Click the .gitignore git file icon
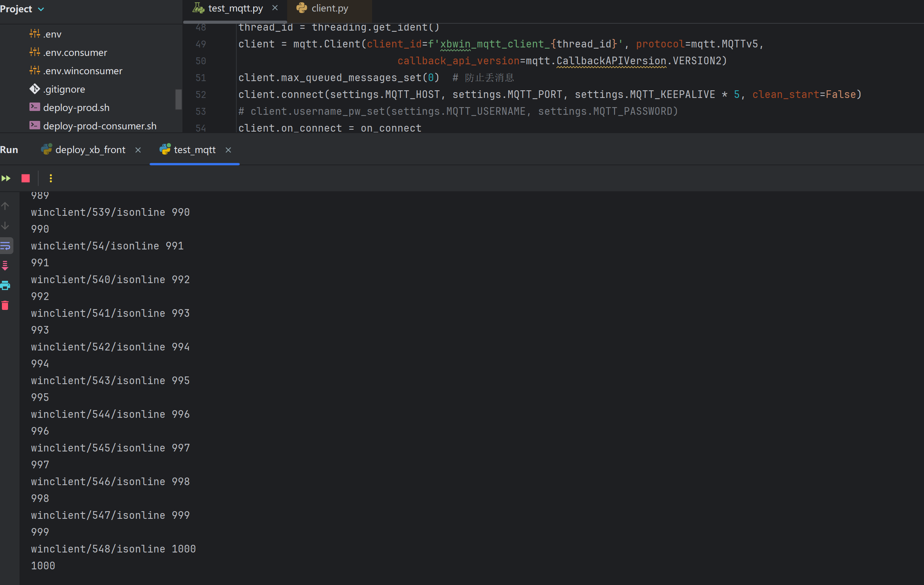This screenshot has height=585, width=924. tap(34, 89)
